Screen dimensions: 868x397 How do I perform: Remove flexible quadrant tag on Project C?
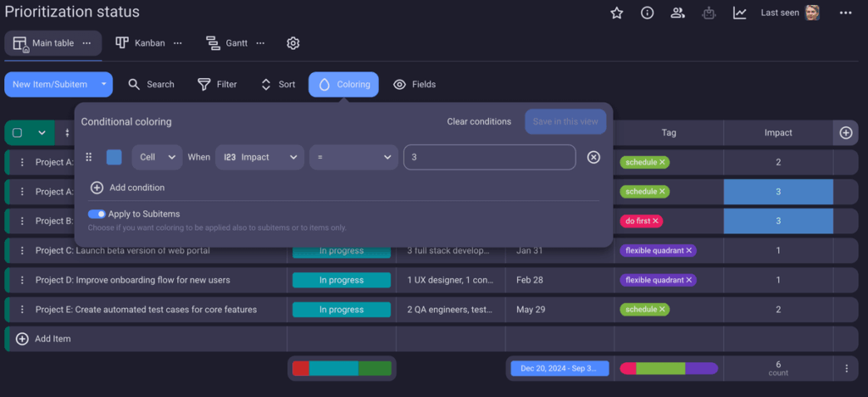[x=689, y=250]
